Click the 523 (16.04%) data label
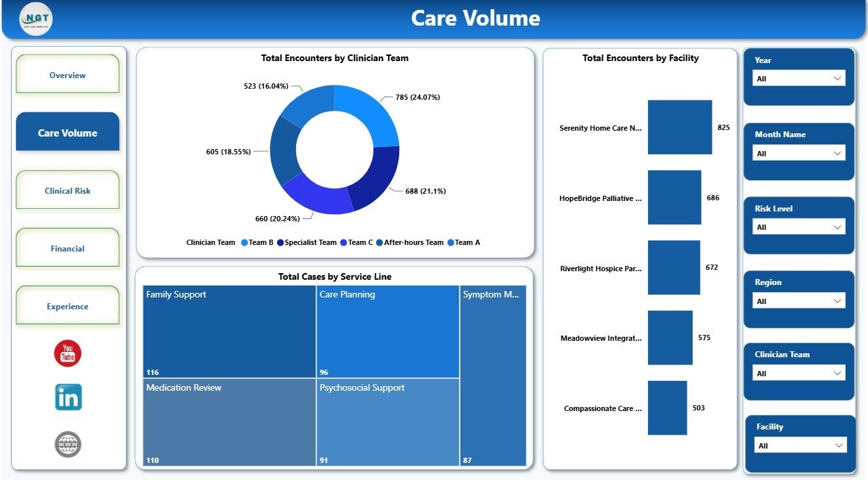The width and height of the screenshot is (868, 480). point(265,86)
